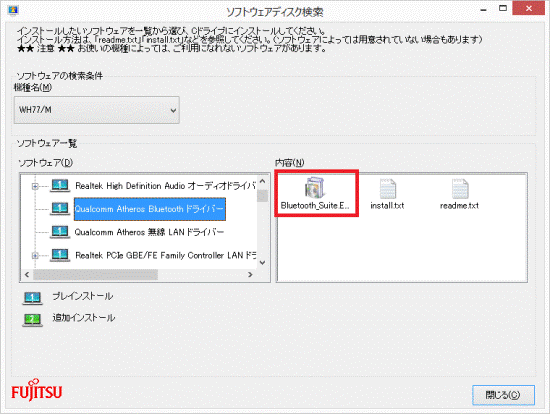Minimize the ソフトウェアディスク検索 window
Screen dimensions: 550x414
tap(483, 9)
